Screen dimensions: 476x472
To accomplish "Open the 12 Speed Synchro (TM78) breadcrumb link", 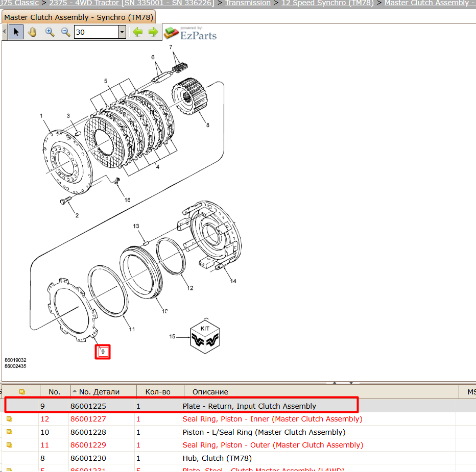I will (x=327, y=3).
